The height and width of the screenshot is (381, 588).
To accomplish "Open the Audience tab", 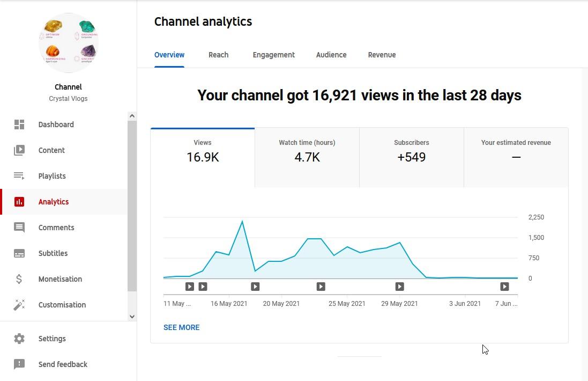I will tap(331, 55).
